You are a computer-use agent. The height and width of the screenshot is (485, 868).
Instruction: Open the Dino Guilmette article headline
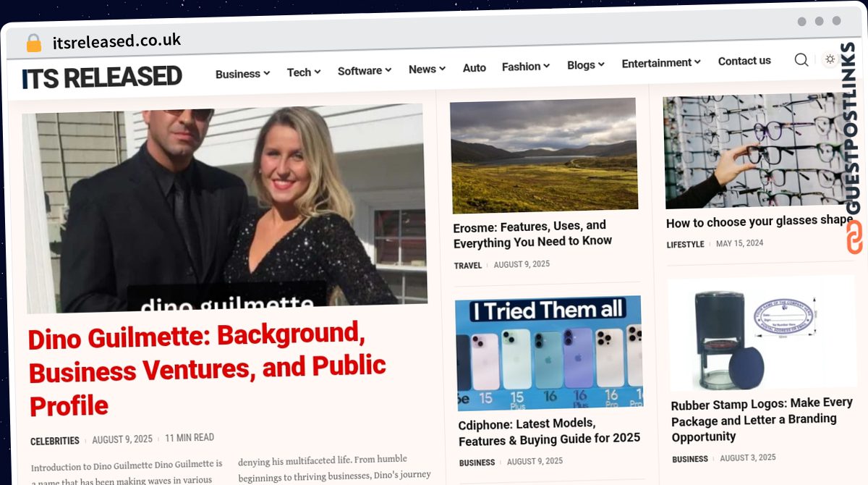(208, 371)
